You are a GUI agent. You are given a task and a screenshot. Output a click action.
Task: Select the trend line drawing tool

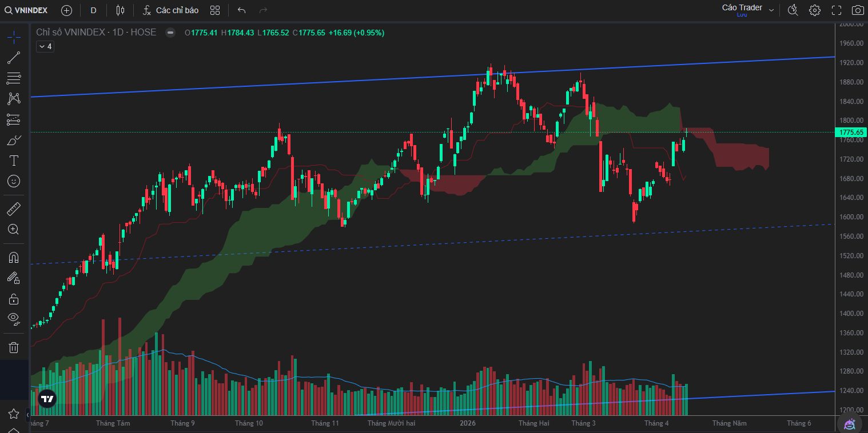click(x=14, y=58)
